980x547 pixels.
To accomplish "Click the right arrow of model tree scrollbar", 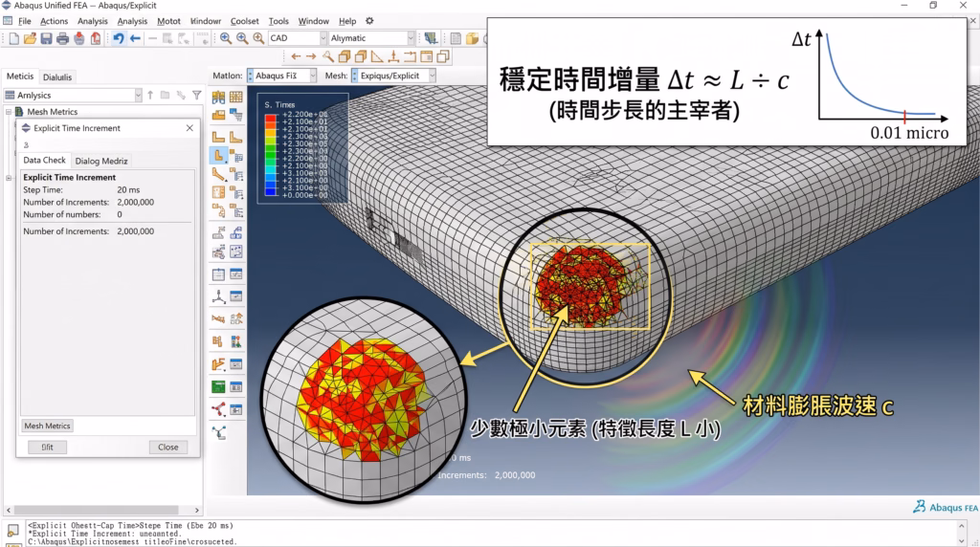I will (x=197, y=510).
